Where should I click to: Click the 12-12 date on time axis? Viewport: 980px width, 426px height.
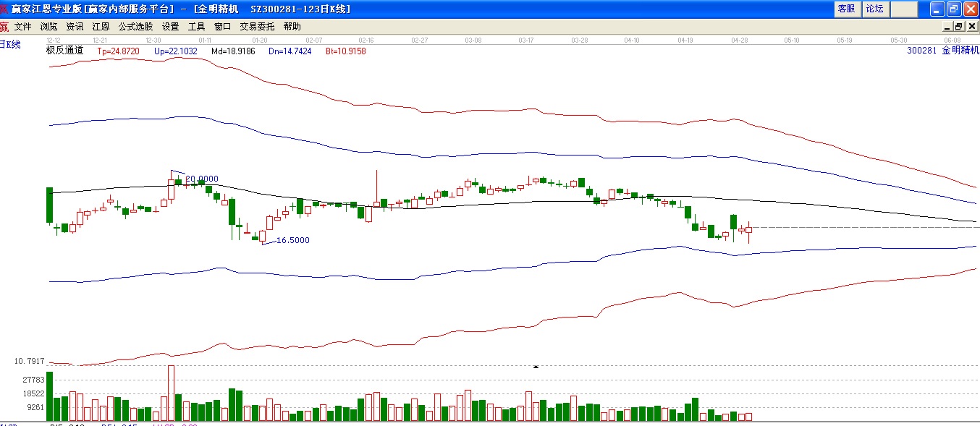[53, 40]
